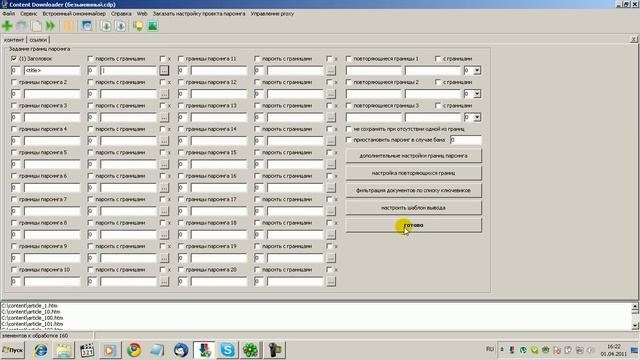Image resolution: width=640 pixels, height=360 pixels.
Task: Toggle приостановить парсинг в случае бана
Action: pos(349,140)
